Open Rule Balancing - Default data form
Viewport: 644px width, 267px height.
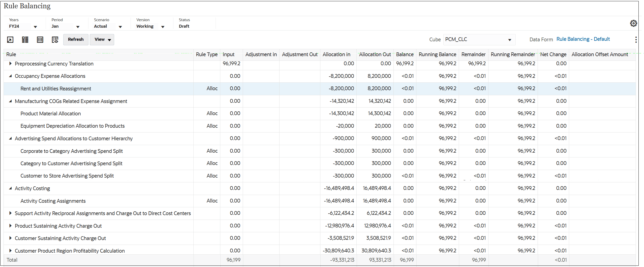(583, 39)
